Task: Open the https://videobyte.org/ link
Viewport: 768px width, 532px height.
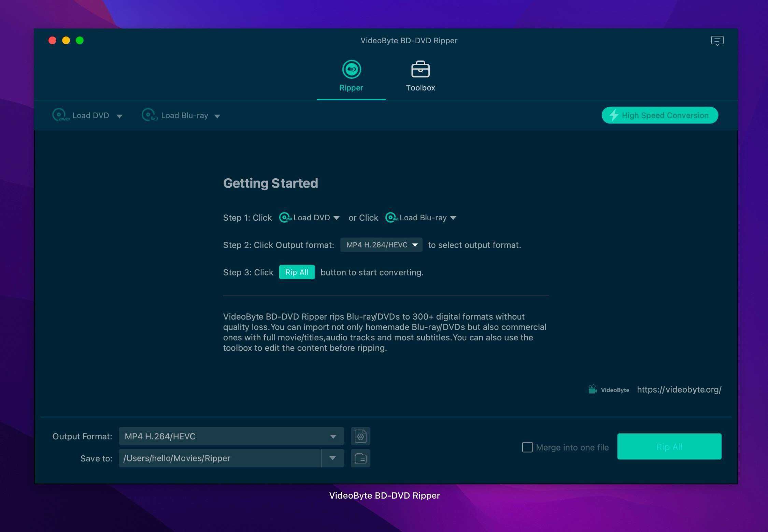Action: tap(679, 389)
